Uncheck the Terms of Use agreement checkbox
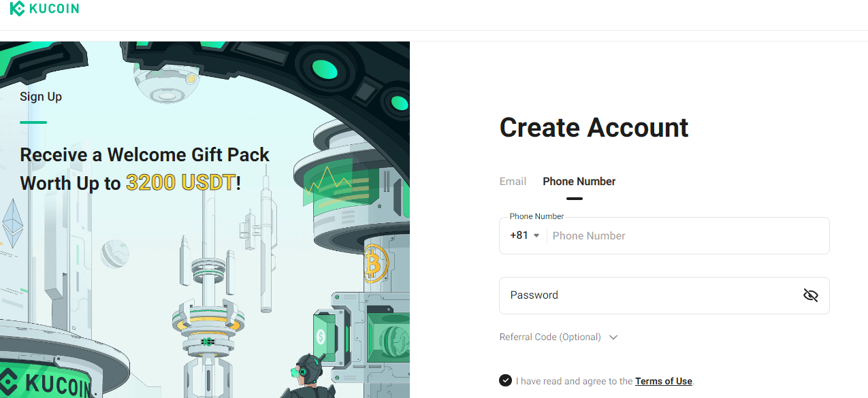868x398 pixels. (x=505, y=380)
